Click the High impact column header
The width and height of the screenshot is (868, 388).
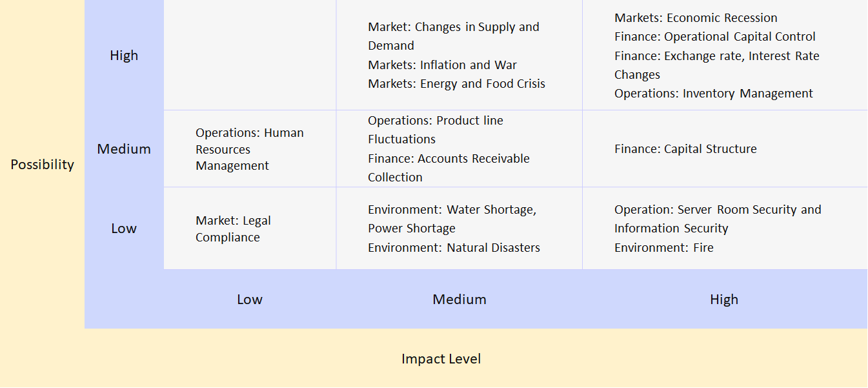click(724, 300)
